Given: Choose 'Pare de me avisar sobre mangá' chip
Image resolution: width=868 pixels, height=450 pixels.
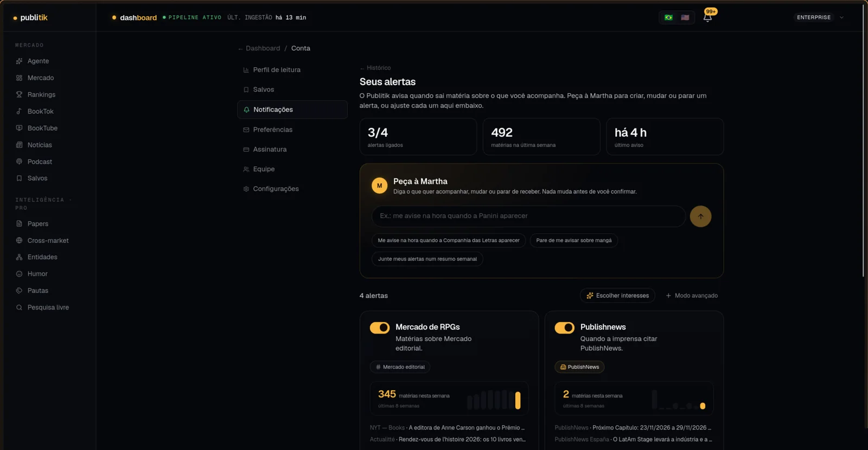Looking at the screenshot, I should coord(573,240).
